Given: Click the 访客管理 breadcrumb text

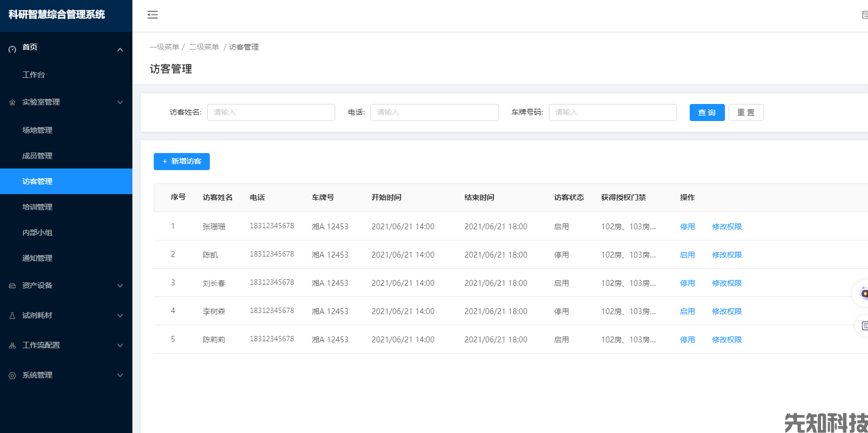Looking at the screenshot, I should (x=244, y=47).
